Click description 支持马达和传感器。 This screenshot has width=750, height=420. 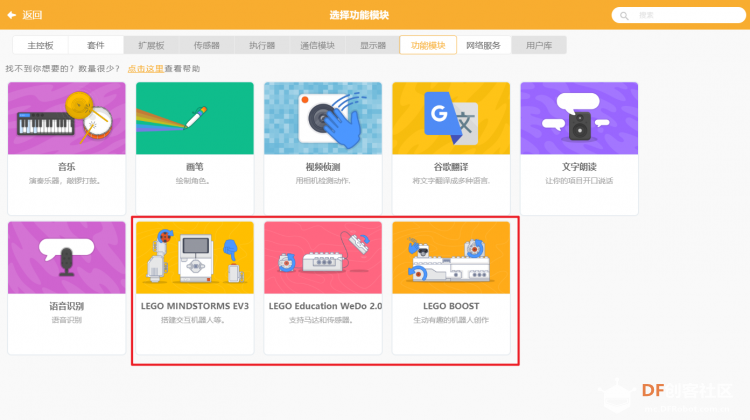tap(321, 320)
